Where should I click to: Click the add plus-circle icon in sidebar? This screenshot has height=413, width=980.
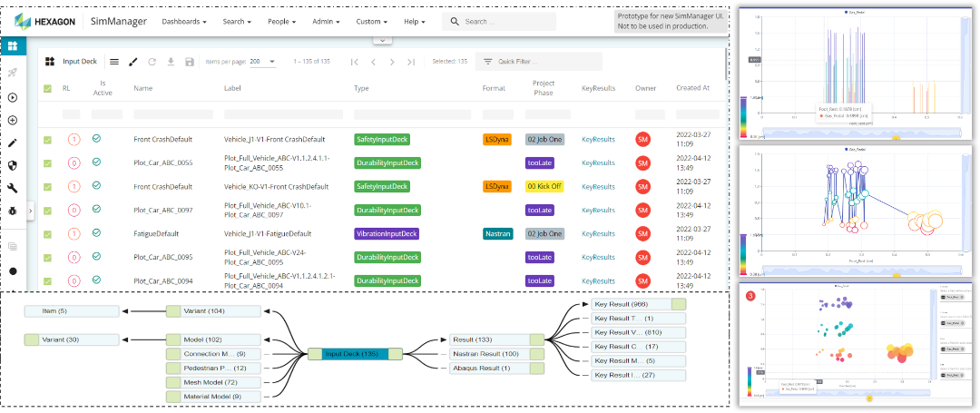pyautogui.click(x=13, y=121)
